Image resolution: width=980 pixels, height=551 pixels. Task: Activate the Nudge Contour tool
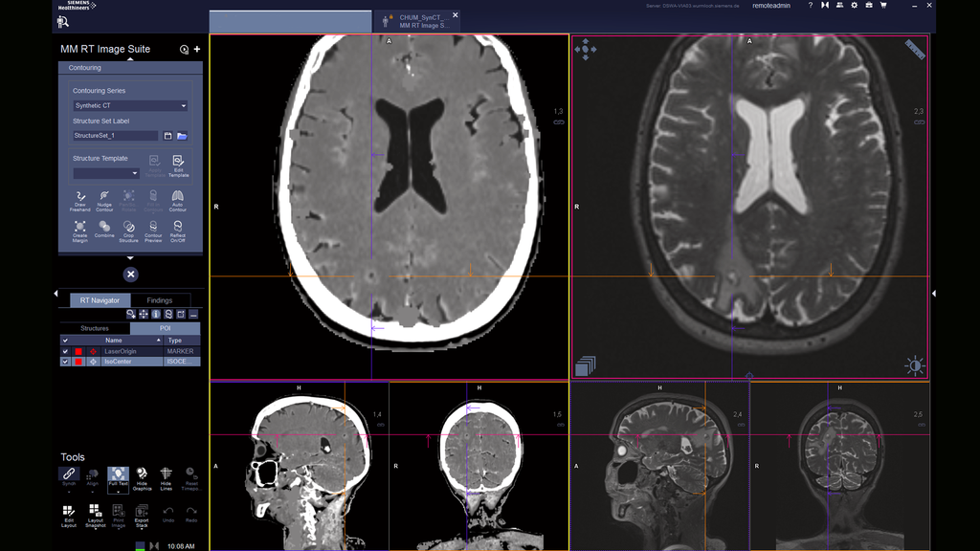(x=104, y=199)
